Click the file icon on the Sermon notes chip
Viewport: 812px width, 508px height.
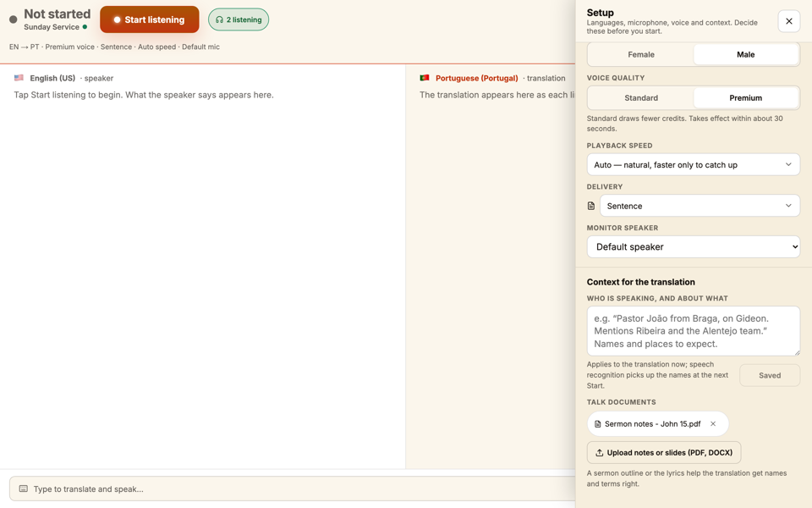coord(598,424)
